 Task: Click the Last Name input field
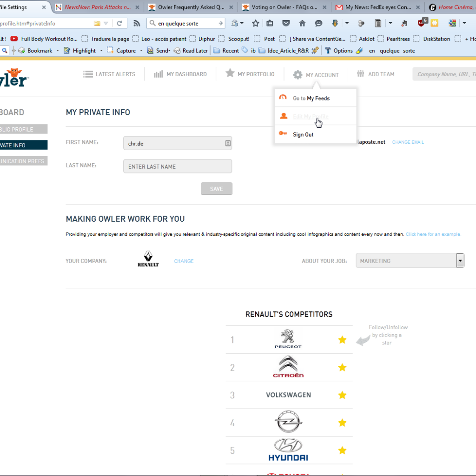pyautogui.click(x=178, y=166)
